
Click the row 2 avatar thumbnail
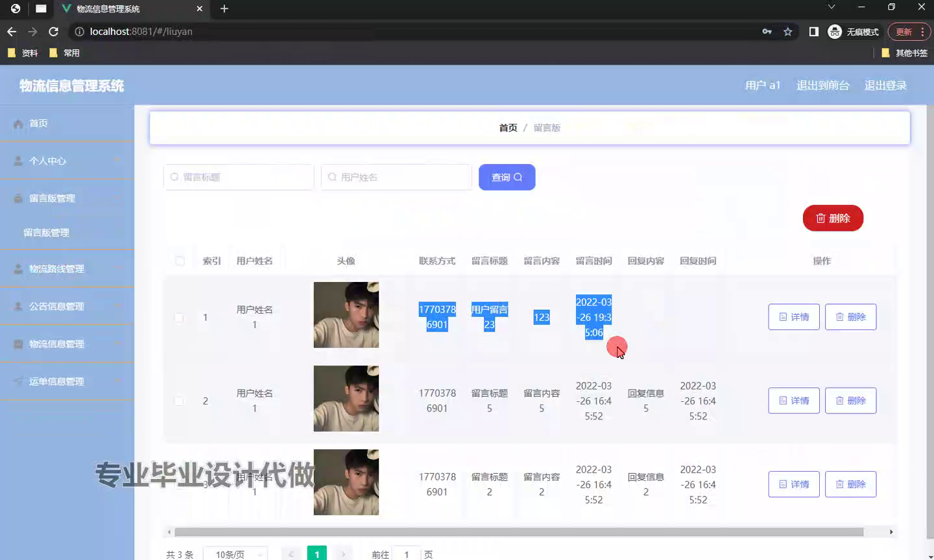tap(346, 399)
